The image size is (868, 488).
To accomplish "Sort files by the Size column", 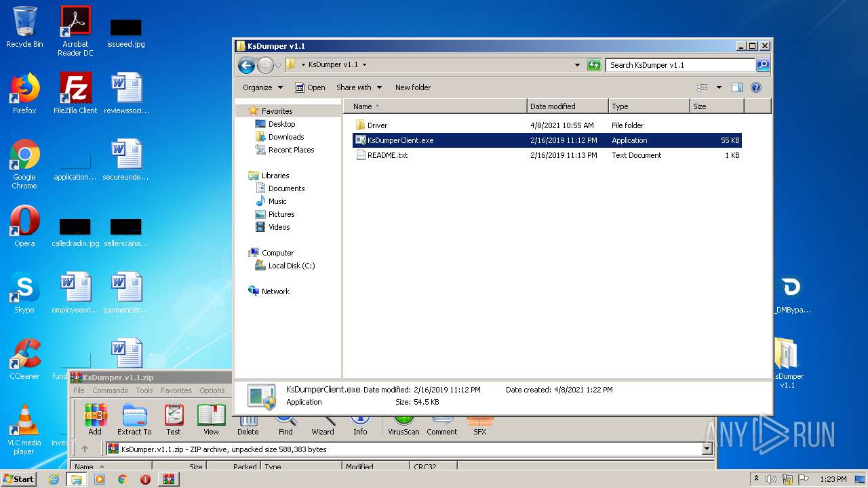I will coord(717,106).
